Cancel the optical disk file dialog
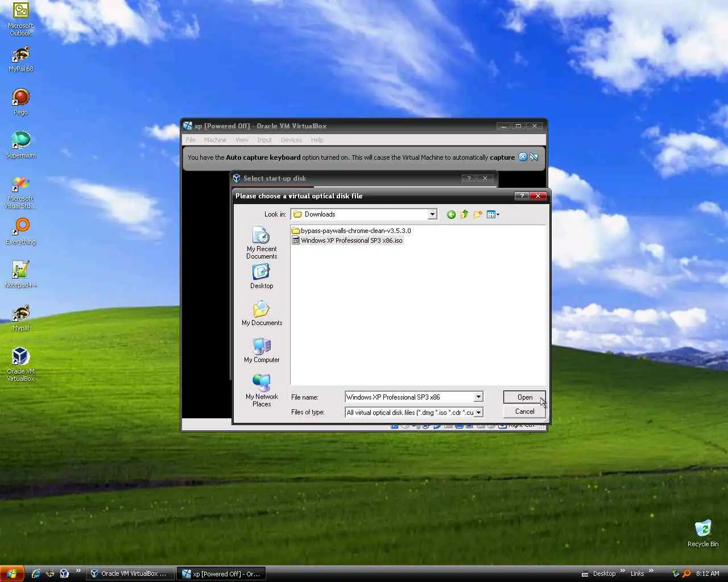 tap(524, 411)
